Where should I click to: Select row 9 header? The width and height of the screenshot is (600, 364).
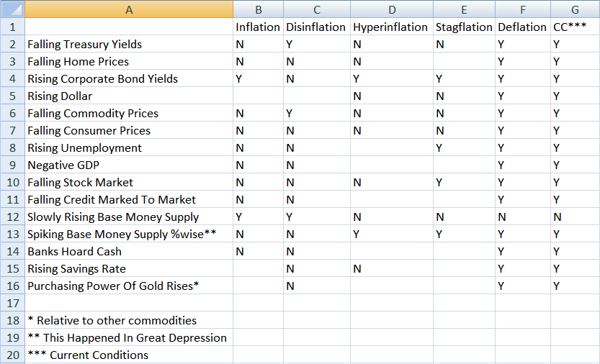[13, 165]
